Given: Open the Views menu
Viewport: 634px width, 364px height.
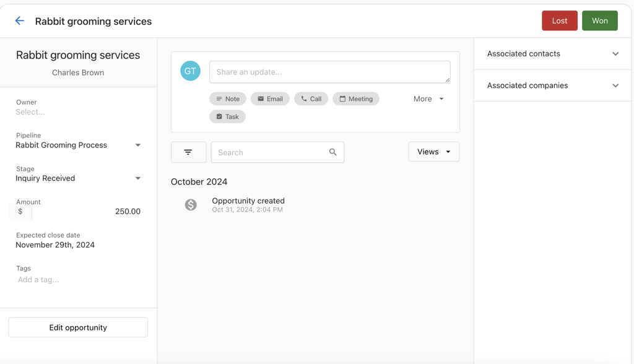Looking at the screenshot, I should pos(433,152).
